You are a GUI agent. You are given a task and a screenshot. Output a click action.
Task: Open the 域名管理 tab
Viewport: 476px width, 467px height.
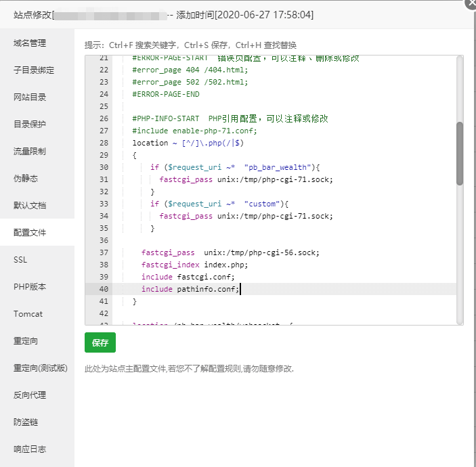(30, 43)
